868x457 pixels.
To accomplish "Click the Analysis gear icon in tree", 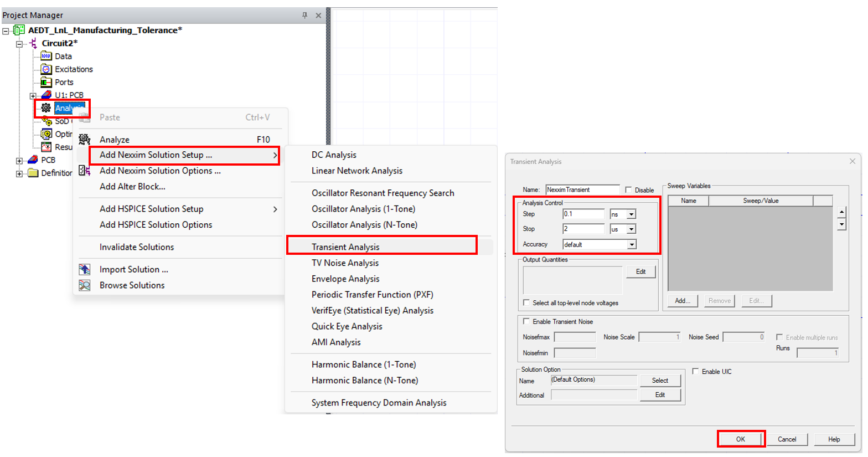I will (x=46, y=108).
